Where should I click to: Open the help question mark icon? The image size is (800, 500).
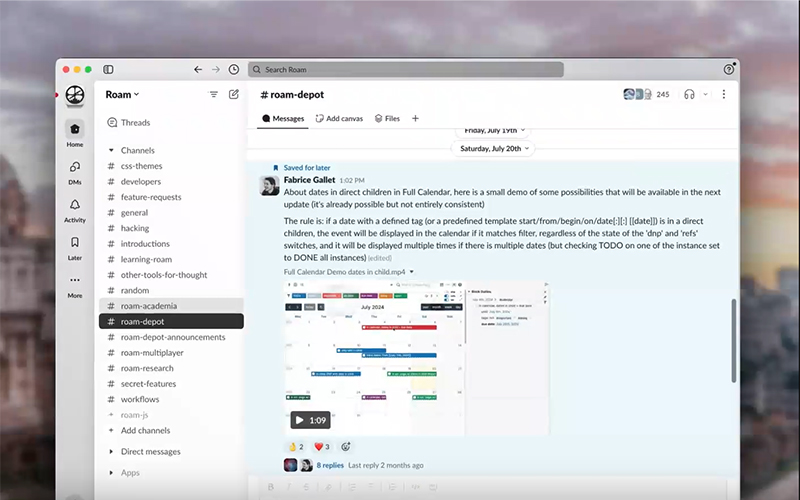(x=729, y=69)
